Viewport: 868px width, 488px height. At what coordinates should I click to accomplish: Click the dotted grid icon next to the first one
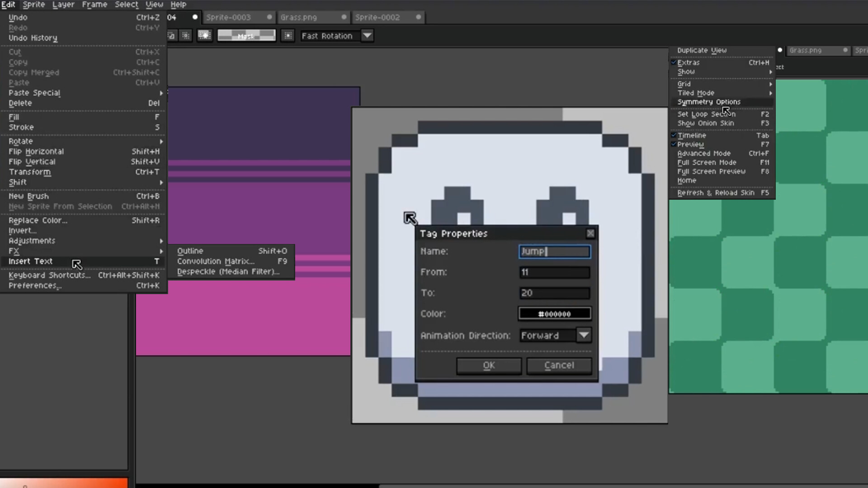coord(185,35)
